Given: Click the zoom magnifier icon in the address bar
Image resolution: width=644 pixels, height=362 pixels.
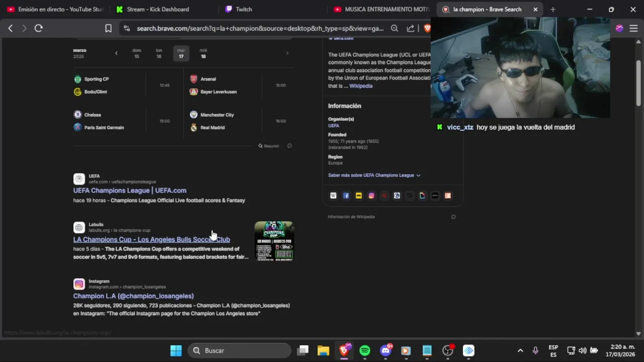Looking at the screenshot, I should [395, 29].
